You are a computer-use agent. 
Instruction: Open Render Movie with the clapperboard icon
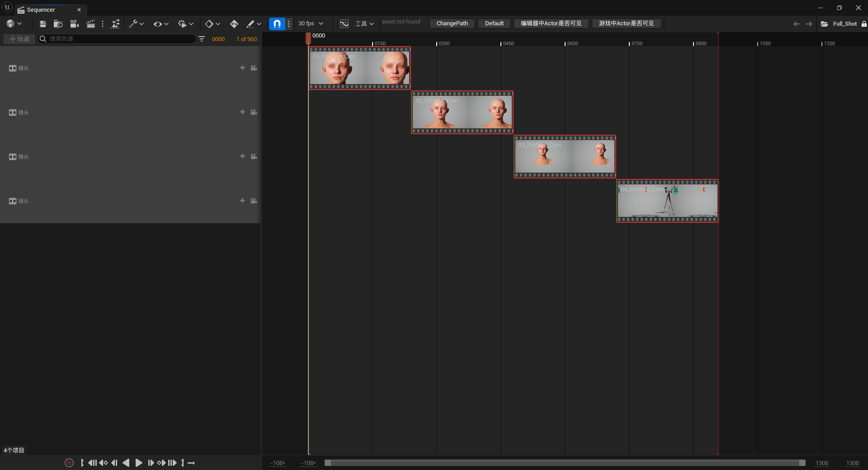90,24
